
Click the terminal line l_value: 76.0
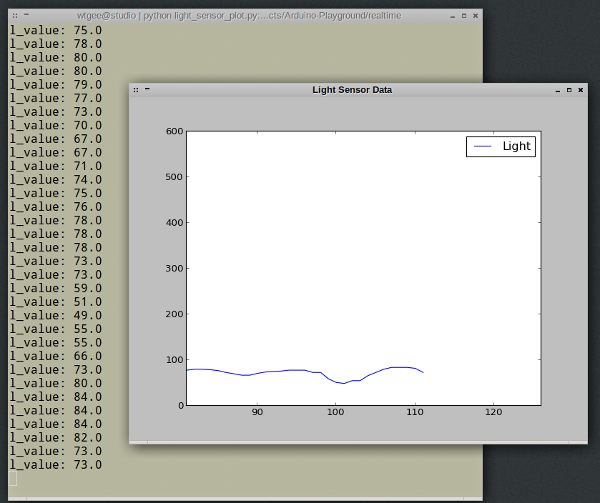(56, 207)
